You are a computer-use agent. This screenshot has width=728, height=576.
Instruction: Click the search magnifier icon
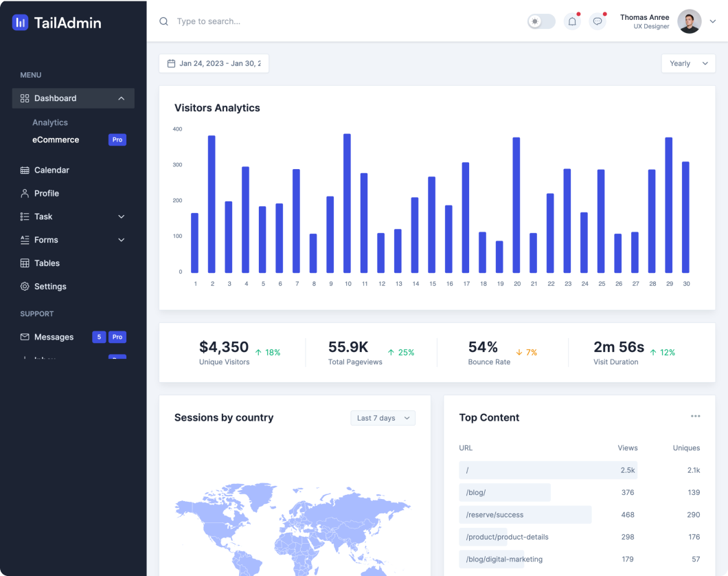[164, 21]
